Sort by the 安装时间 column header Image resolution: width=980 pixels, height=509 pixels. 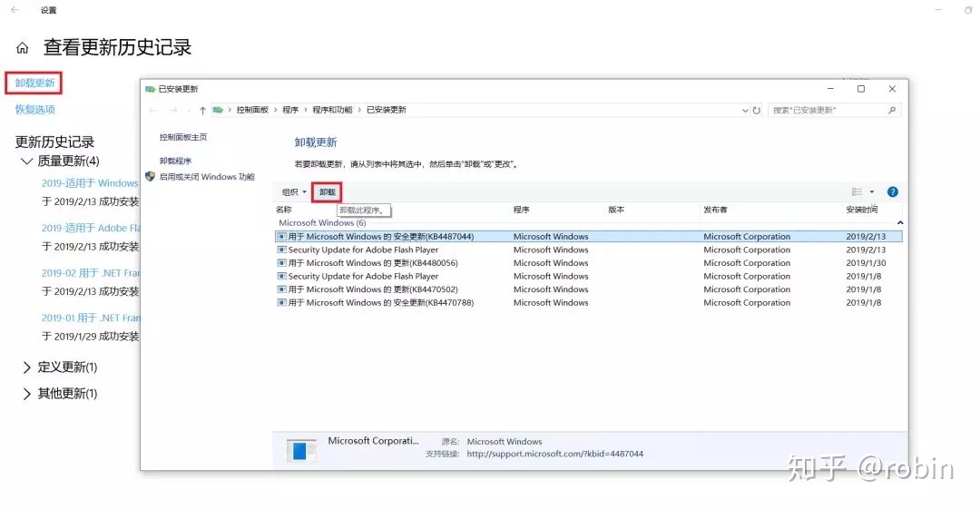tap(862, 210)
